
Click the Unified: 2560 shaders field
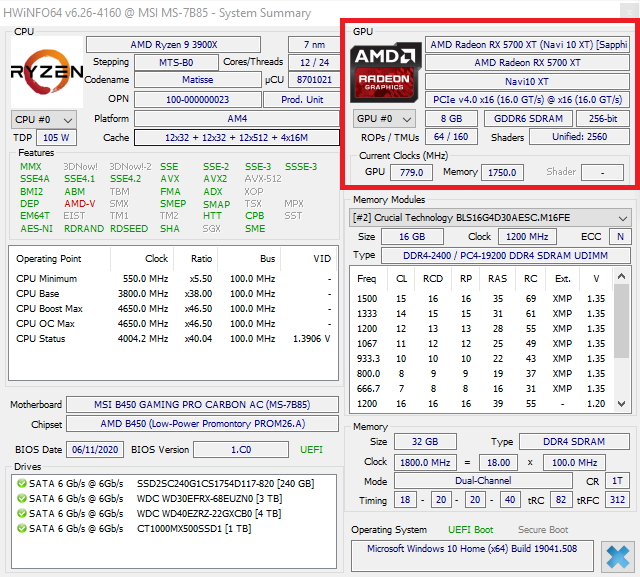point(579,137)
